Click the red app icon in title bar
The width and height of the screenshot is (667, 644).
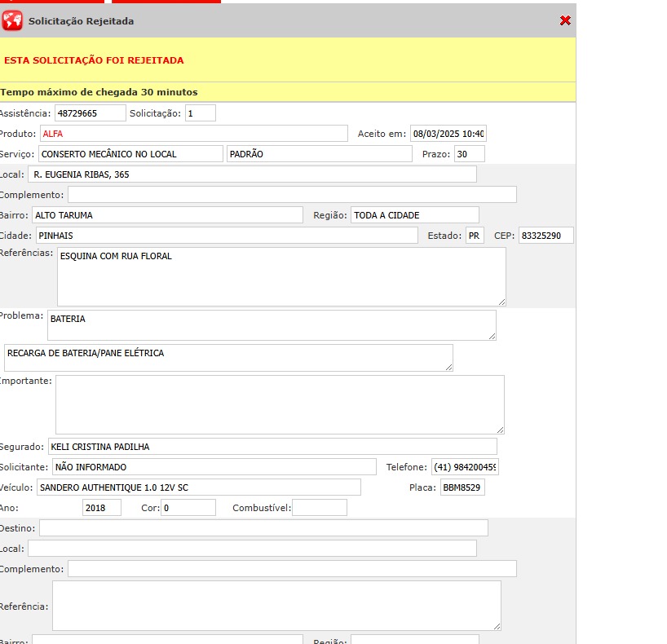coord(12,20)
